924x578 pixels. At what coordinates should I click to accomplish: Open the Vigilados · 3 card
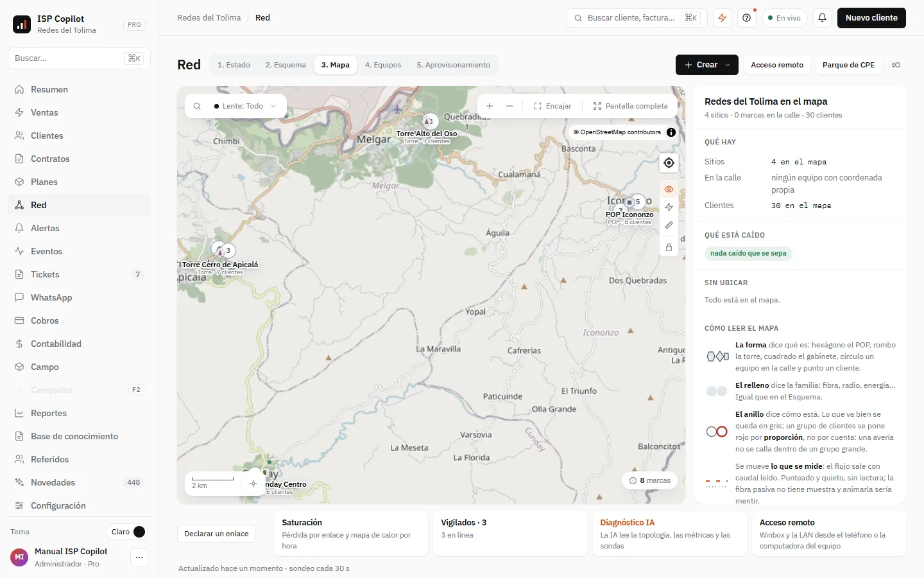510,534
